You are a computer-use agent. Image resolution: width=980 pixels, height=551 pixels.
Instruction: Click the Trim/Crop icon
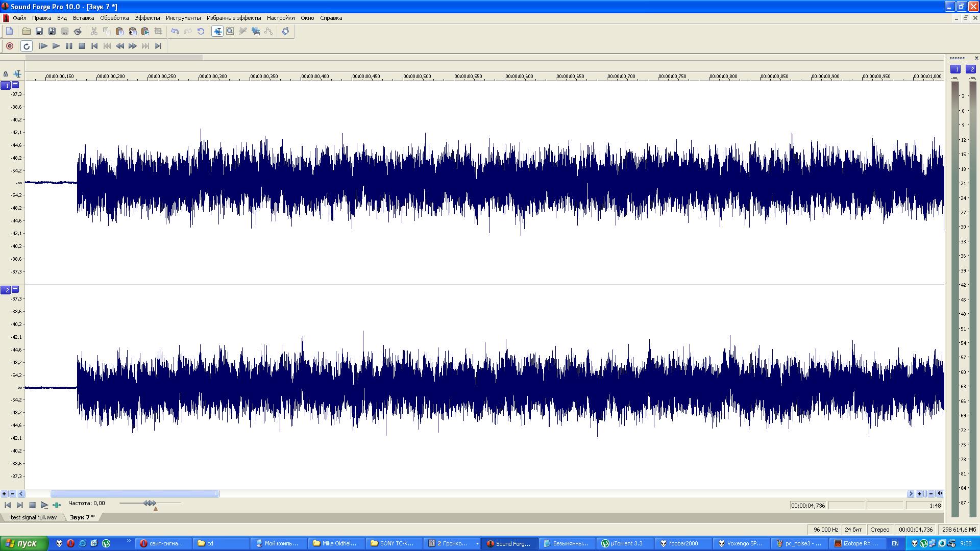pos(158,31)
